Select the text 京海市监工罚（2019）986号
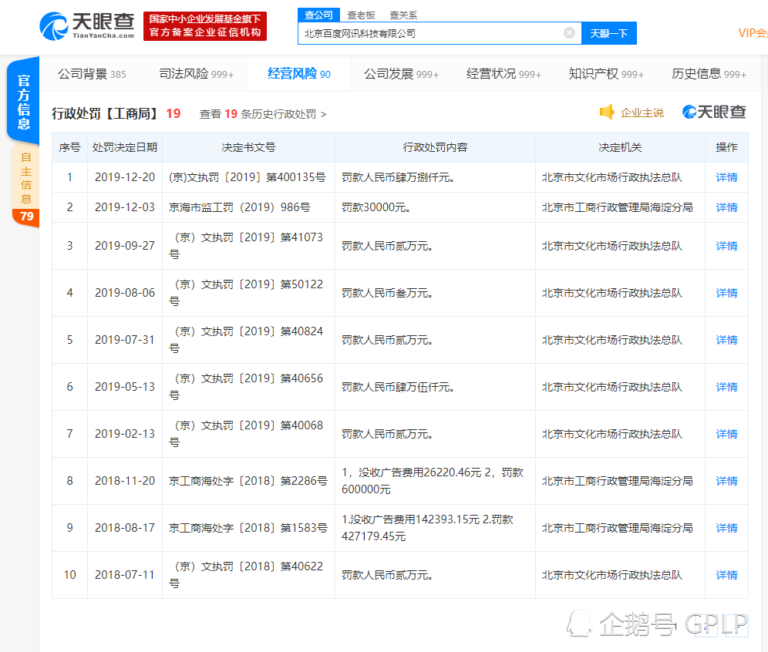768x652 pixels. [x=240, y=207]
